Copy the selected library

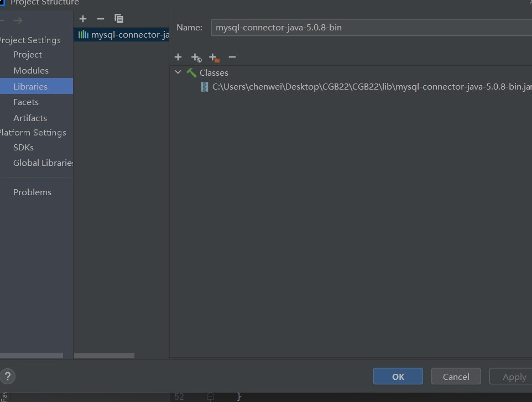tap(119, 19)
